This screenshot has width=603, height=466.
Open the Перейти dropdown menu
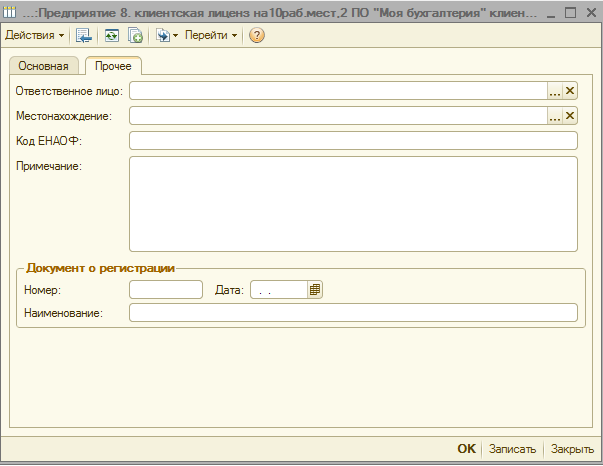tap(212, 35)
